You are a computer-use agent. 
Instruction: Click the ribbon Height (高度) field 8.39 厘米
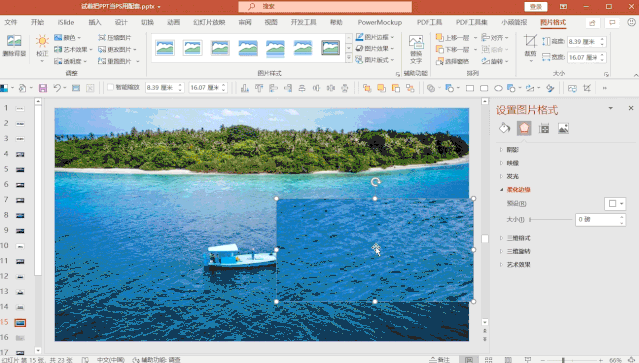(587, 42)
